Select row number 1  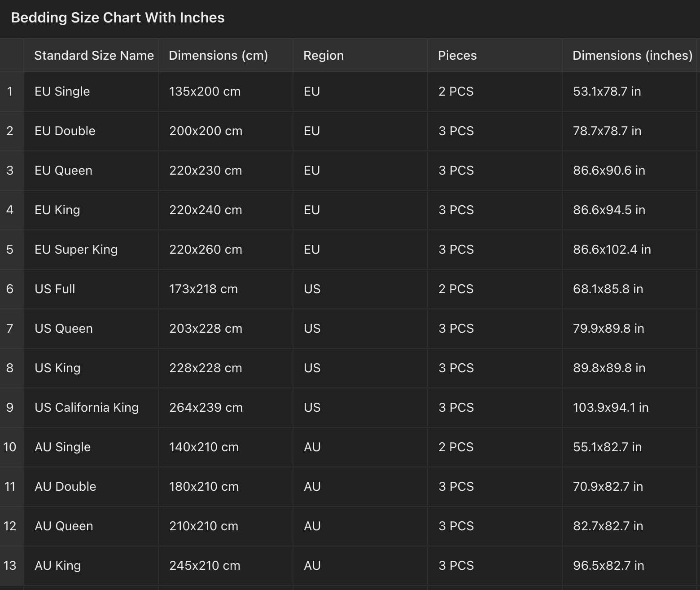point(10,92)
